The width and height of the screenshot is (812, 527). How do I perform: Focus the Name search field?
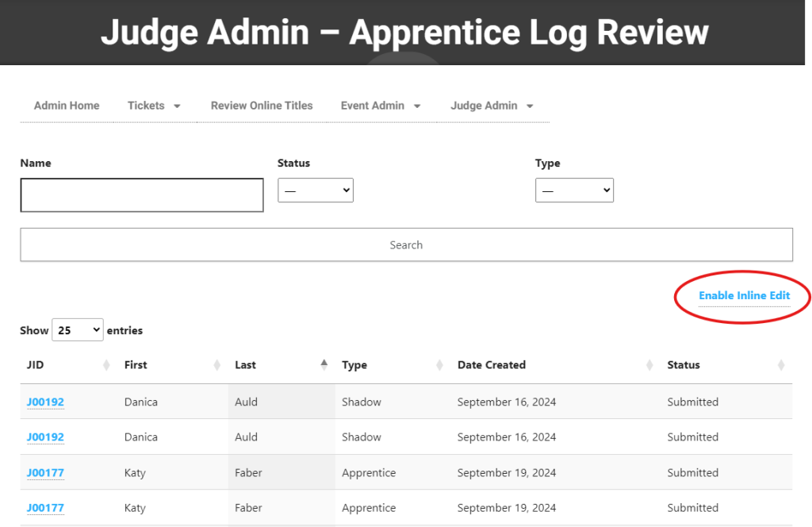(x=142, y=195)
